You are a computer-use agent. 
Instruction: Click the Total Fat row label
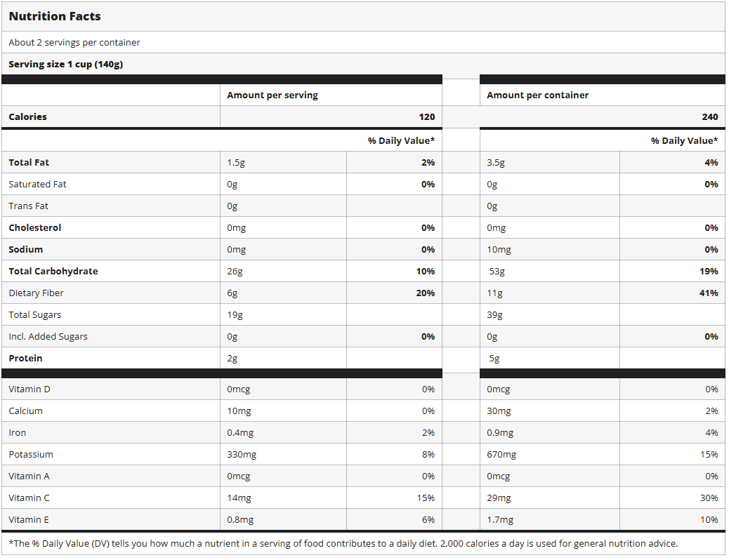coord(29,163)
